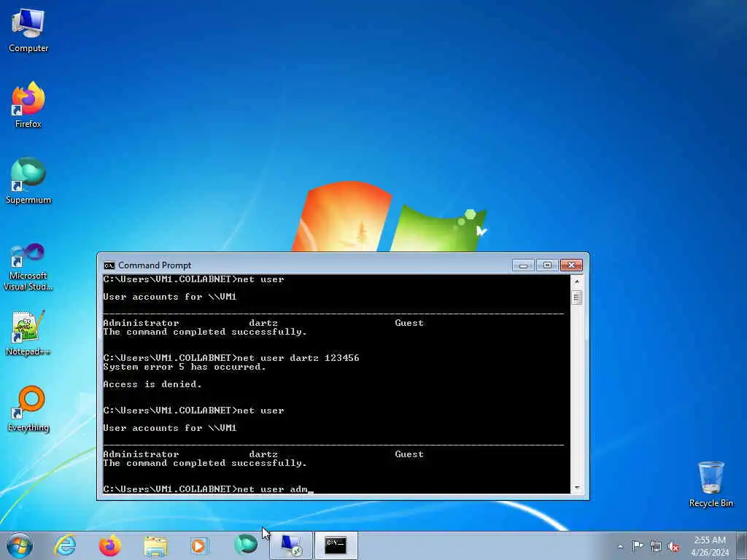Maximize the Command Prompt window
The height and width of the screenshot is (560, 747).
547,265
